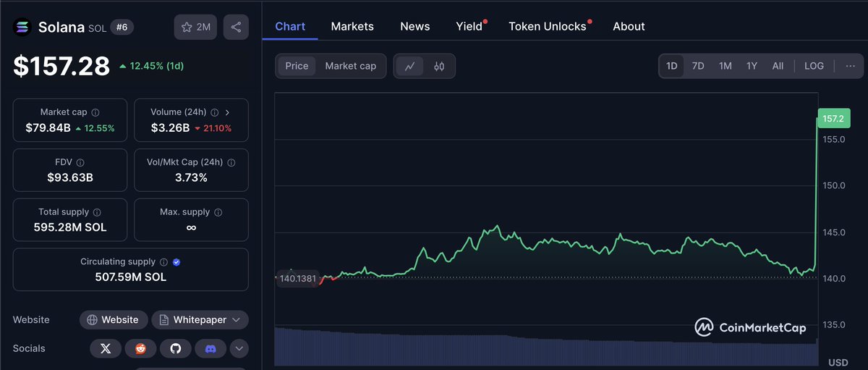Image resolution: width=868 pixels, height=370 pixels.
Task: Open the News tab
Action: pyautogui.click(x=415, y=26)
